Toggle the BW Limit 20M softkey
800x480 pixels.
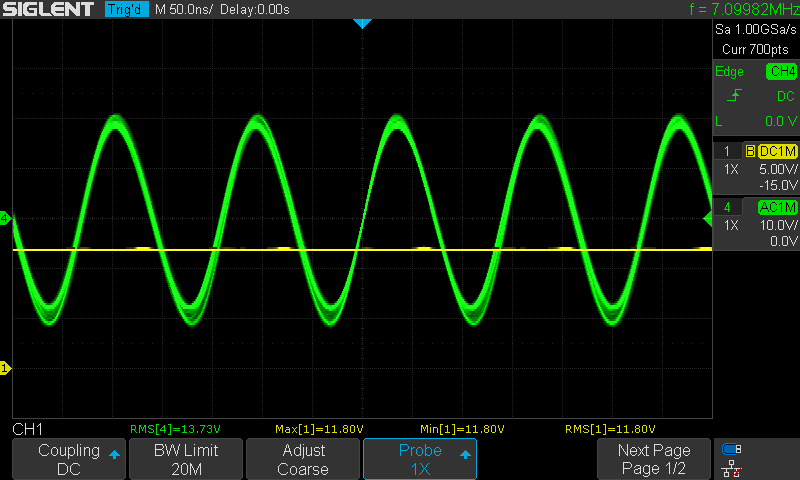coord(186,459)
